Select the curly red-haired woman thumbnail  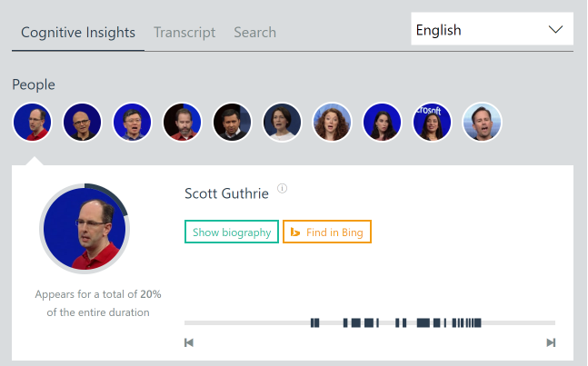pos(332,122)
